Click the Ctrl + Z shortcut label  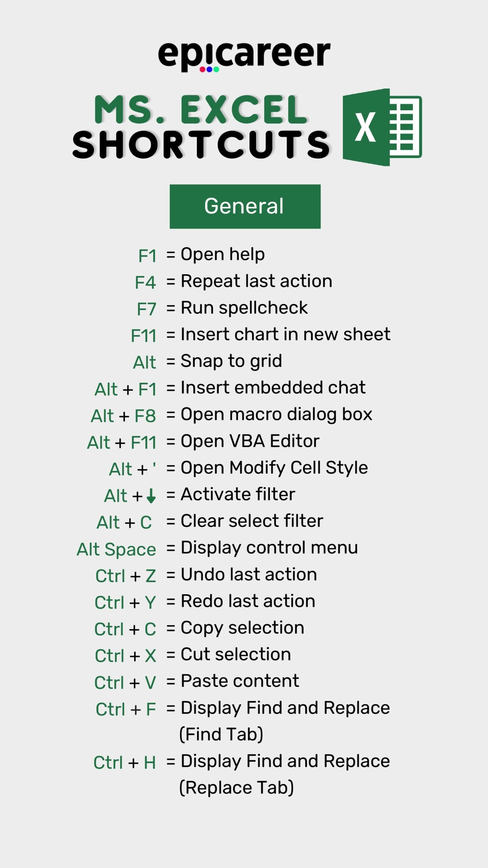coord(126,576)
